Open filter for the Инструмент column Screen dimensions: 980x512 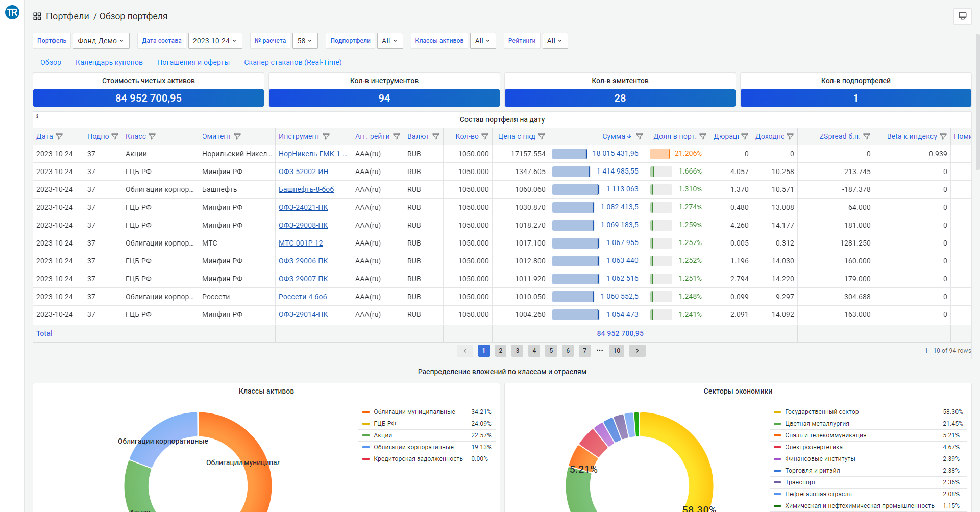click(326, 136)
